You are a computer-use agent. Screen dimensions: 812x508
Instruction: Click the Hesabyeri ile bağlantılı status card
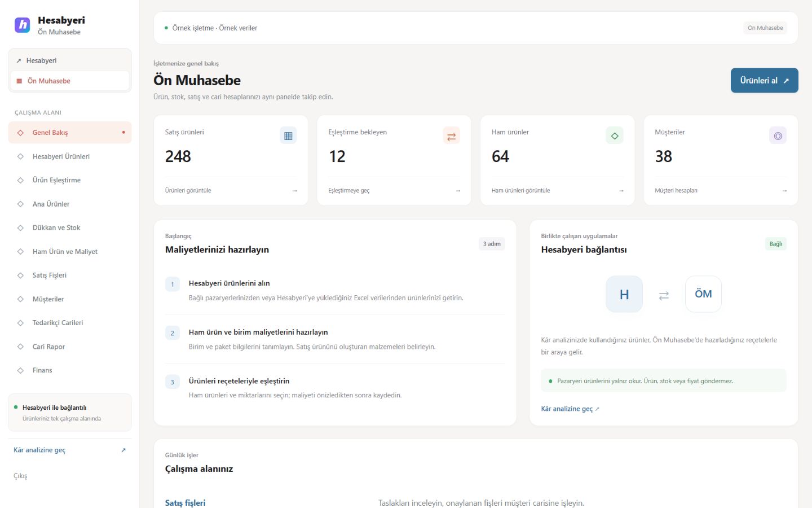pyautogui.click(x=70, y=413)
